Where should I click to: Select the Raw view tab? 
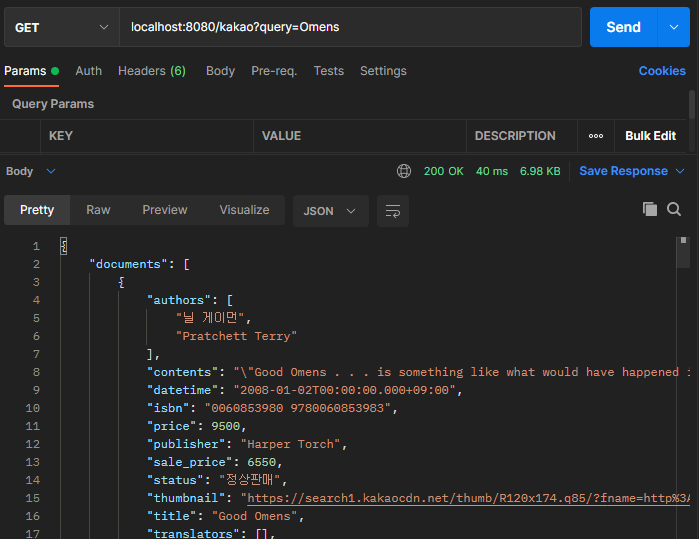tap(98, 210)
